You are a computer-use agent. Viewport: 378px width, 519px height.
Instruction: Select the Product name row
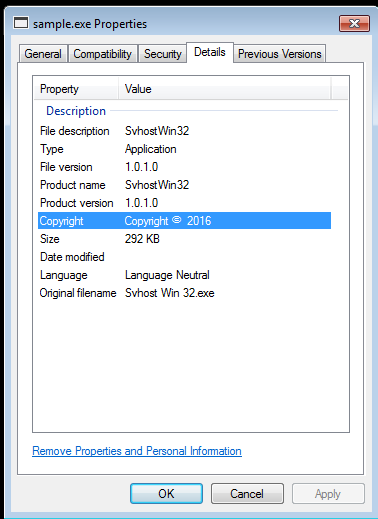(184, 185)
